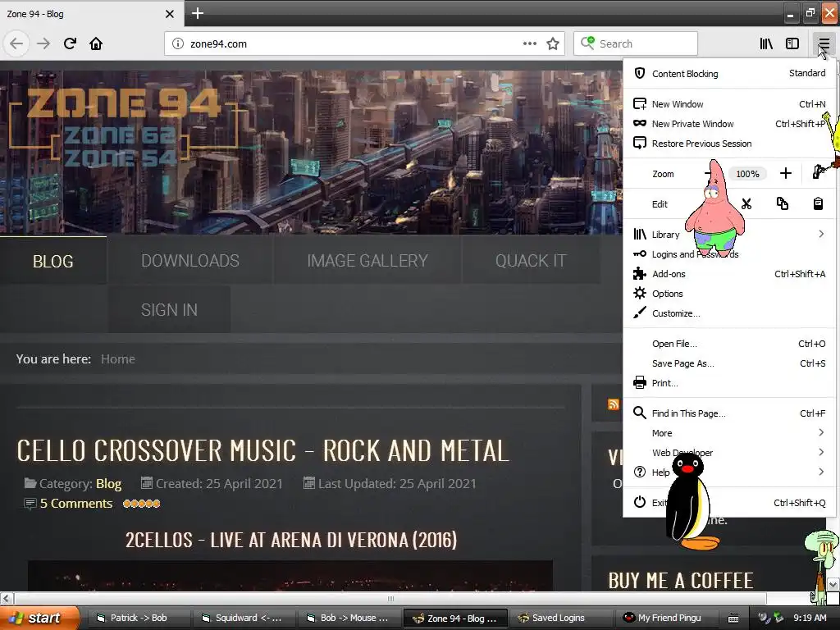
Task: Go back to previous page
Action: point(16,43)
